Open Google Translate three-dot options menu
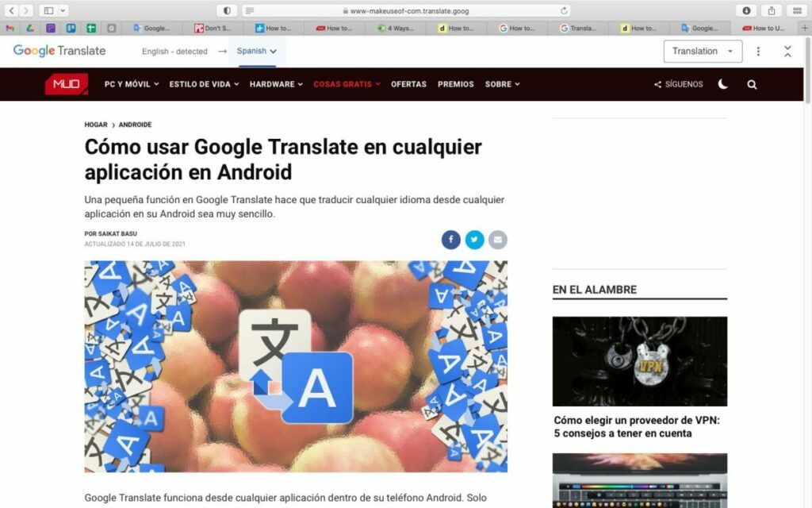The width and height of the screenshot is (812, 508). (758, 51)
